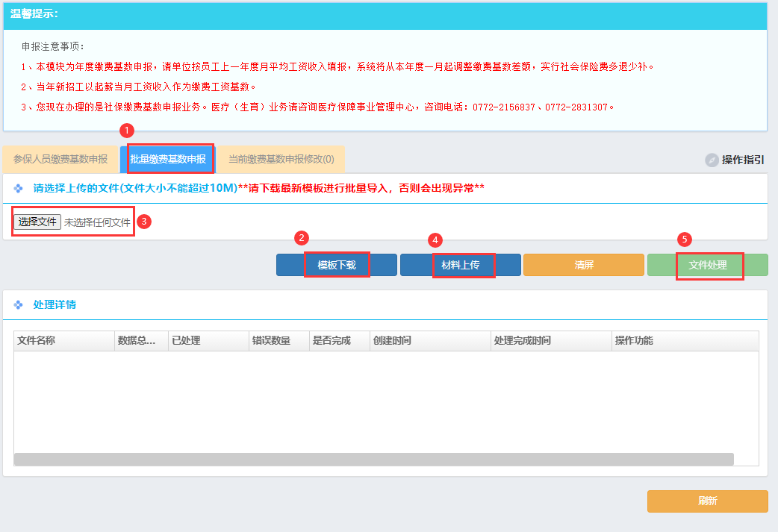Switch to the 参保人员缴费基数申报 tab
Viewport: 778px width, 532px height.
pyautogui.click(x=60, y=160)
